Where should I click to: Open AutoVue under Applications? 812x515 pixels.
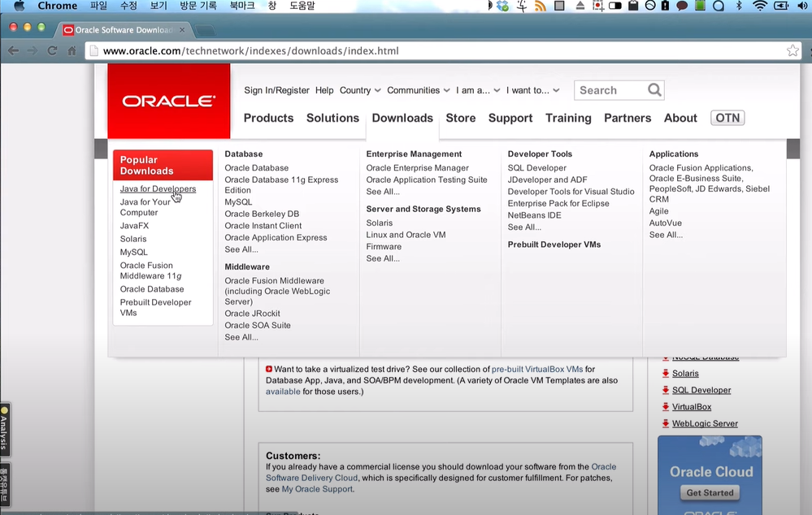[x=666, y=223]
